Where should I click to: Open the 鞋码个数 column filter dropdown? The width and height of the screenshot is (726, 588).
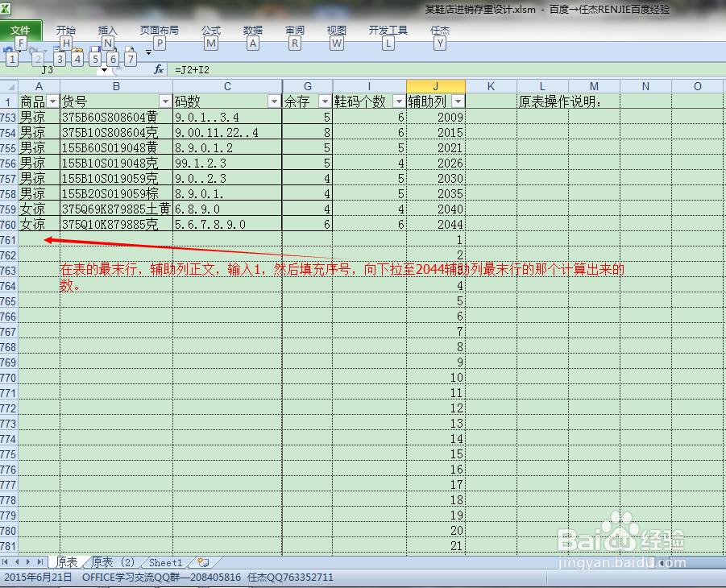399,101
